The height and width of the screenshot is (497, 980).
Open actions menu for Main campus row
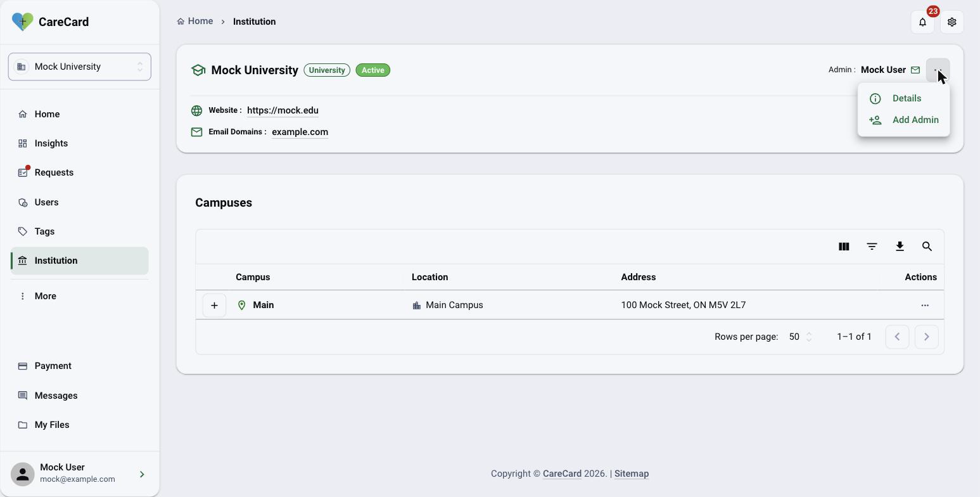click(925, 305)
